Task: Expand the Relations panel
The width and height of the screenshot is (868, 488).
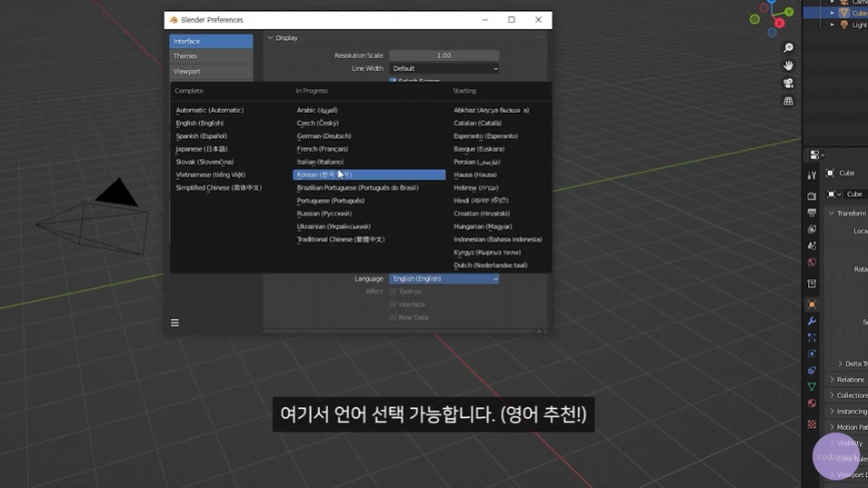Action: (832, 380)
